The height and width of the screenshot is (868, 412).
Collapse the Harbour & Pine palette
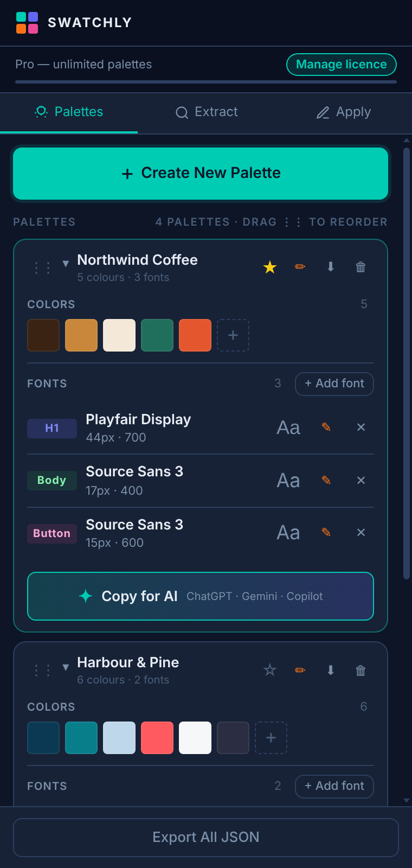66,667
